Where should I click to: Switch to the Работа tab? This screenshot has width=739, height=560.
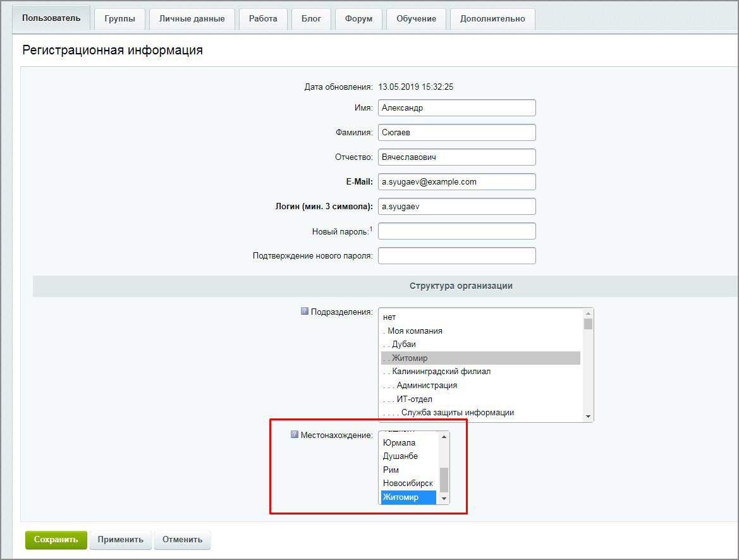[x=263, y=19]
